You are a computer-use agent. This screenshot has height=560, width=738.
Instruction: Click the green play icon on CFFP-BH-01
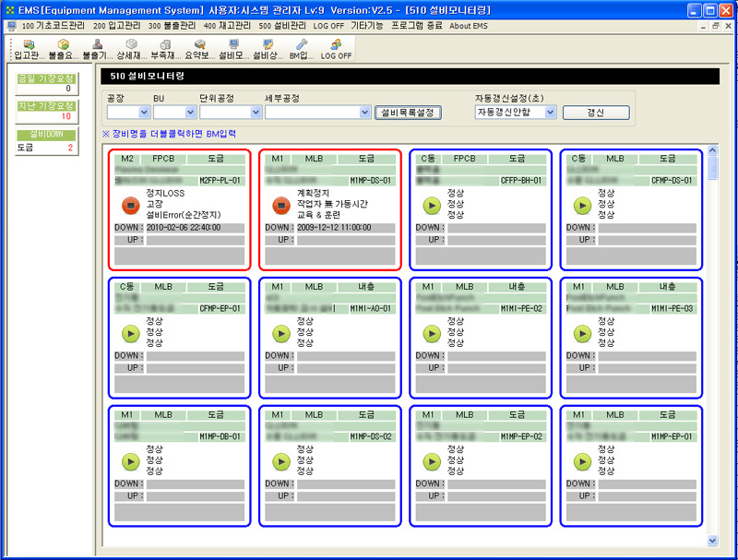431,204
